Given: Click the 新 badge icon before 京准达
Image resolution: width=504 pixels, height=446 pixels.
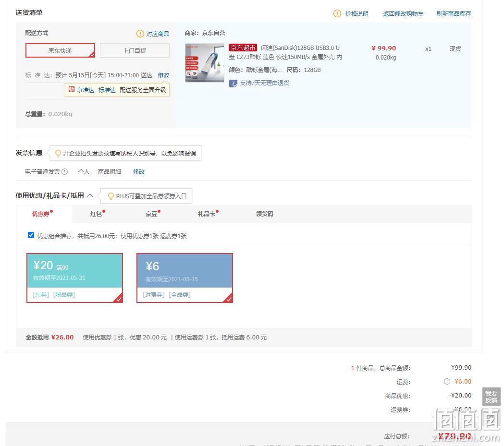Looking at the screenshot, I should (x=72, y=90).
